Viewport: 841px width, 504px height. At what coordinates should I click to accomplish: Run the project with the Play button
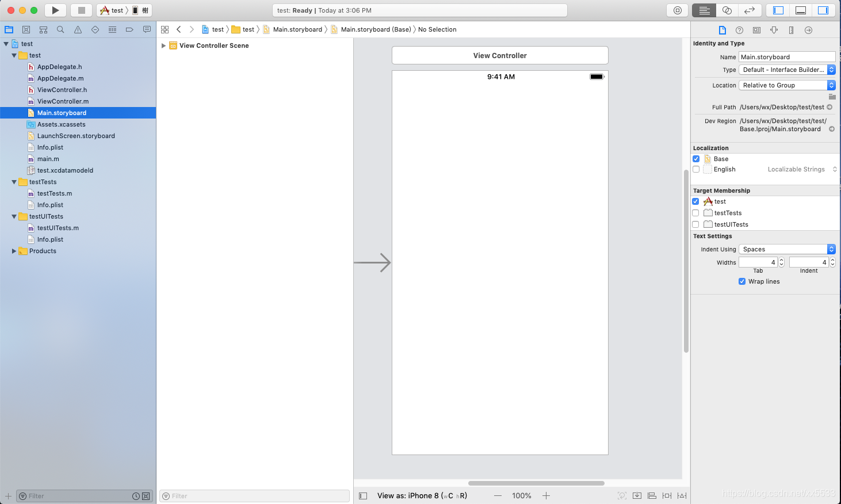click(55, 10)
